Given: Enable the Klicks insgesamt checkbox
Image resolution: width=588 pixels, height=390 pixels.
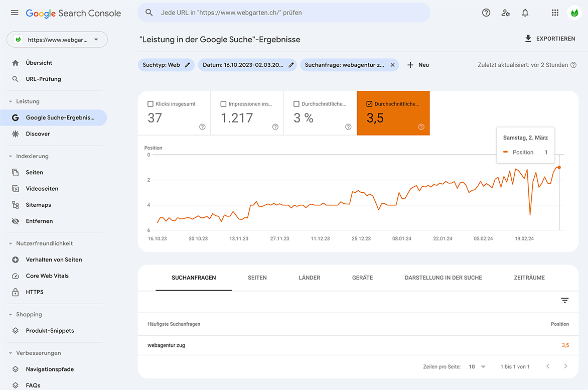Looking at the screenshot, I should pos(151,104).
